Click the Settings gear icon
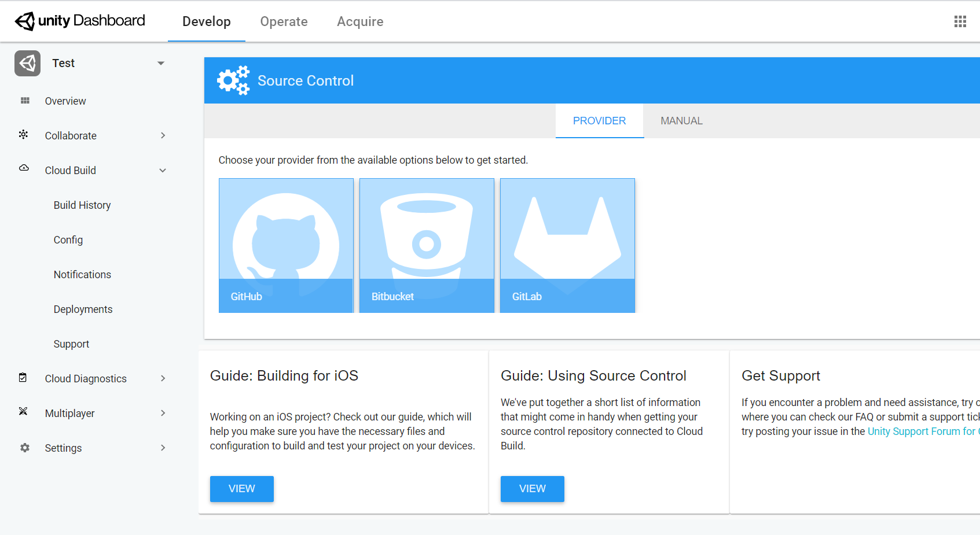The height and width of the screenshot is (535, 980). click(25, 448)
